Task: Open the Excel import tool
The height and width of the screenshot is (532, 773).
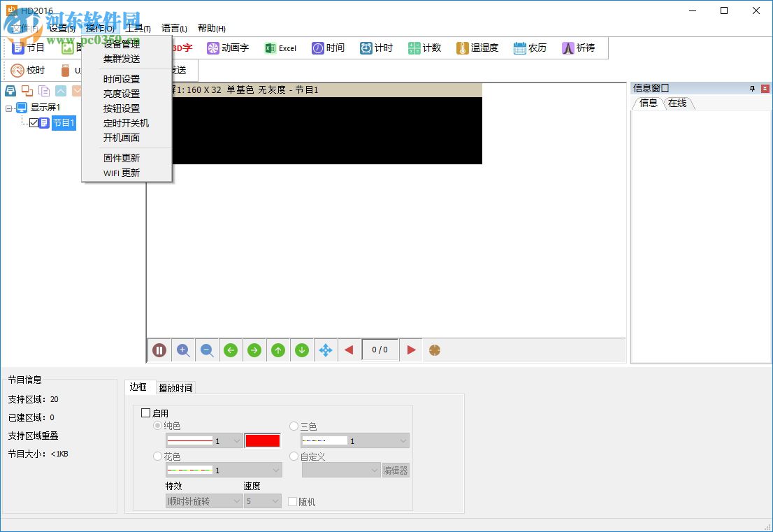Action: pos(281,48)
